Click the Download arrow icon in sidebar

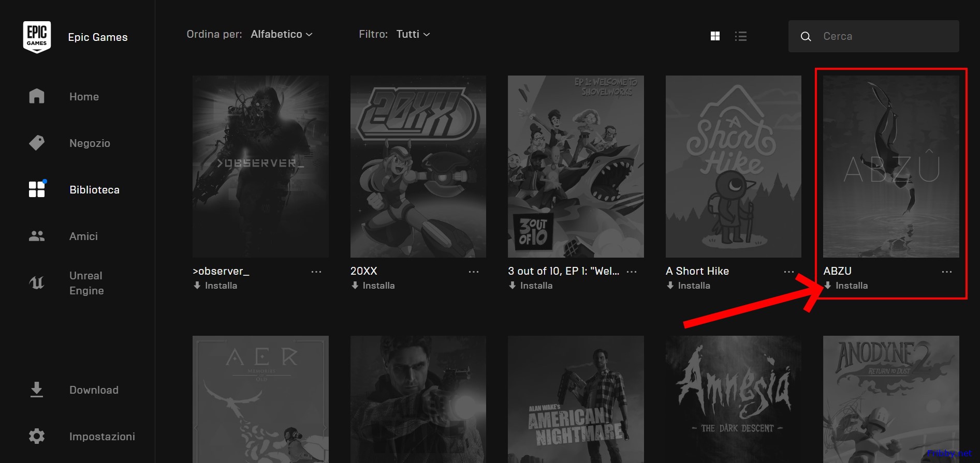pos(37,390)
